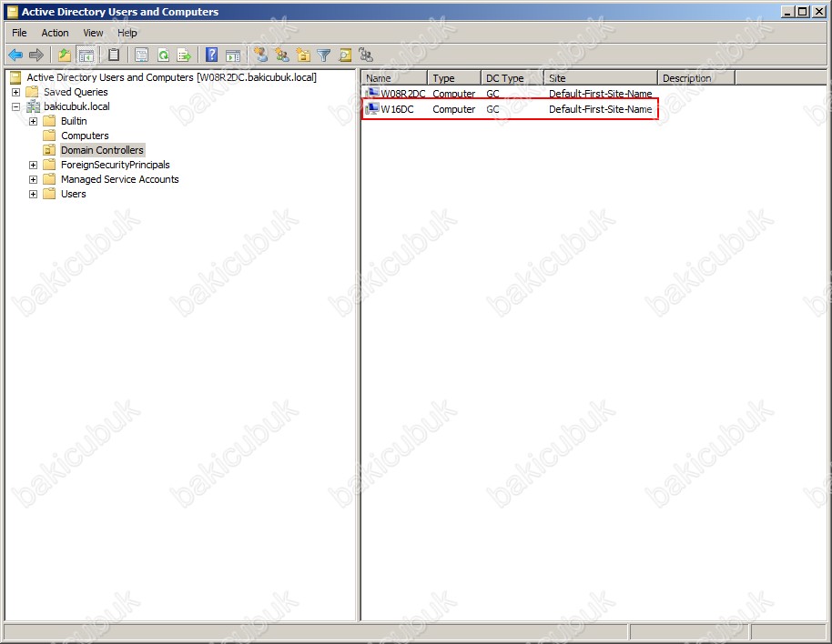832x644 pixels.
Task: Open Properties from the toolbar
Action: point(142,55)
